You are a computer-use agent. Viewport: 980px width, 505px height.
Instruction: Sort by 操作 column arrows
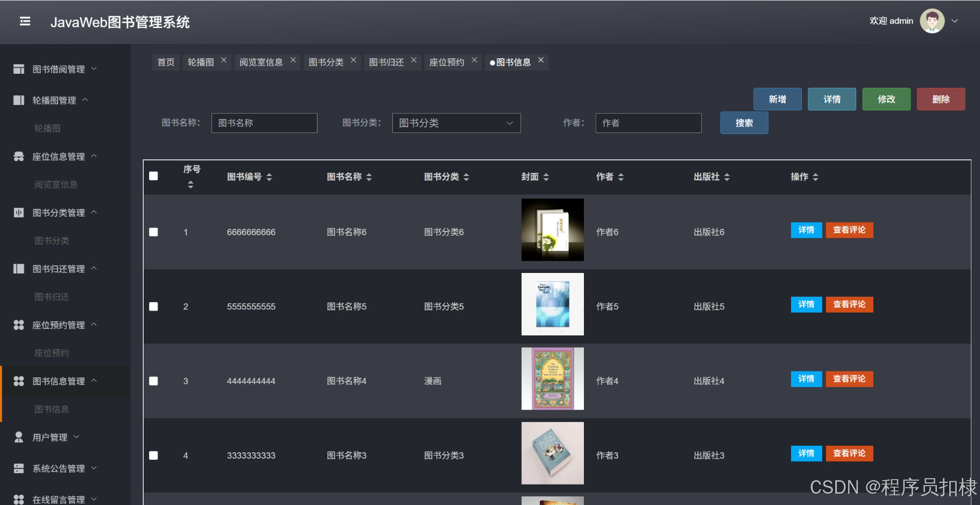(815, 177)
